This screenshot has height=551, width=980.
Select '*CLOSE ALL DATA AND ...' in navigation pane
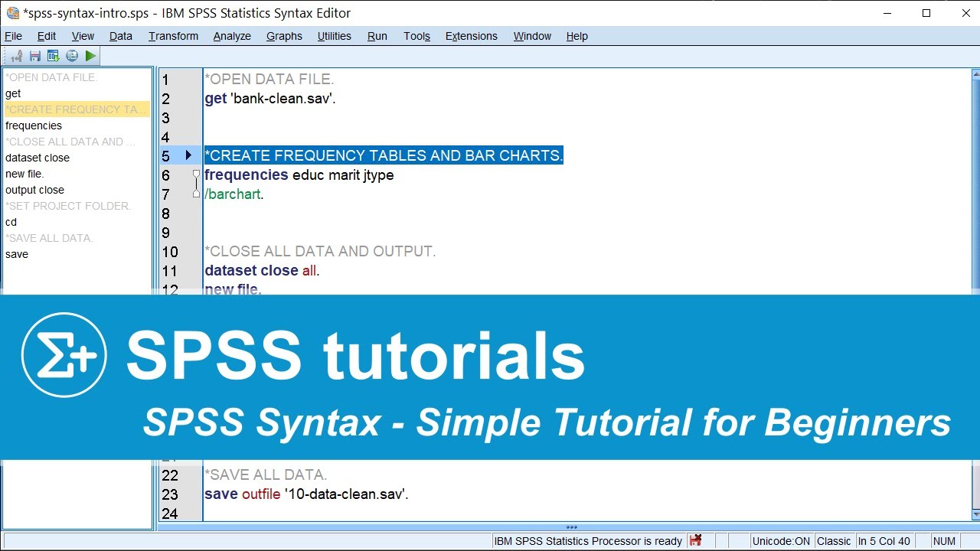coord(70,142)
